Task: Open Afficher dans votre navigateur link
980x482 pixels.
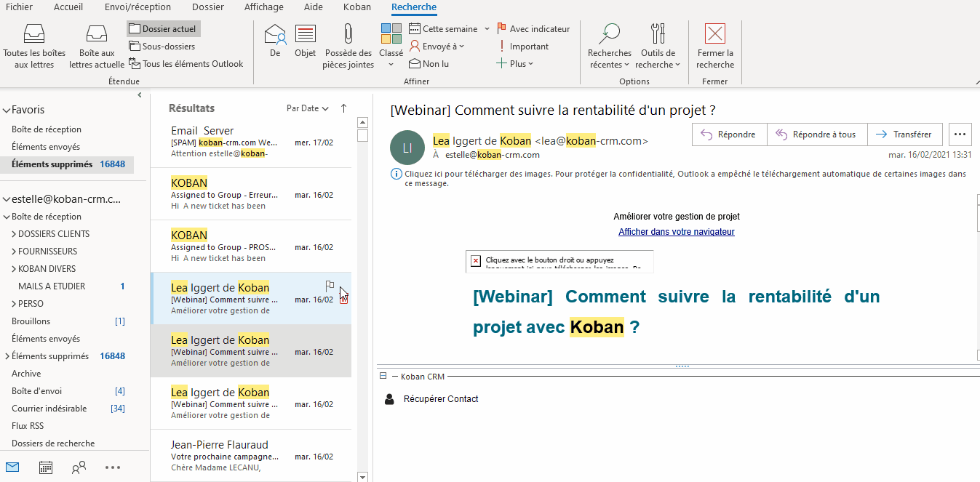Action: tap(677, 232)
